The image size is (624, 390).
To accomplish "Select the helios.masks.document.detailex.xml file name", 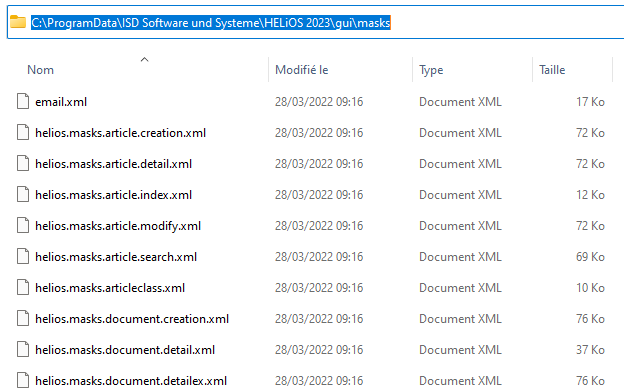I will (x=131, y=381).
